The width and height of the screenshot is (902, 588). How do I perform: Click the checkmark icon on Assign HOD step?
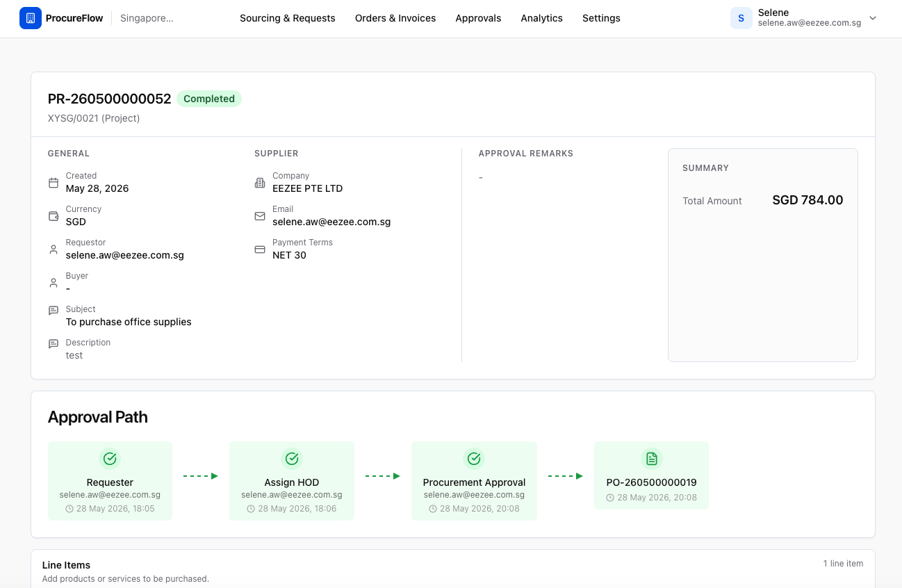tap(292, 459)
